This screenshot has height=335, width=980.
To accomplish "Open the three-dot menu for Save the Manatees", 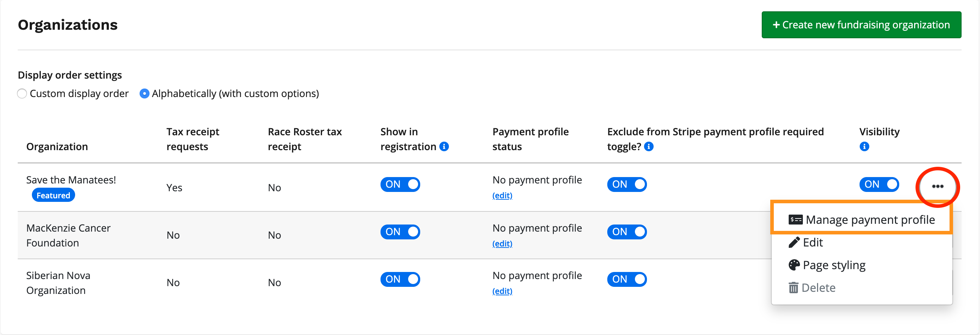I will click(937, 186).
